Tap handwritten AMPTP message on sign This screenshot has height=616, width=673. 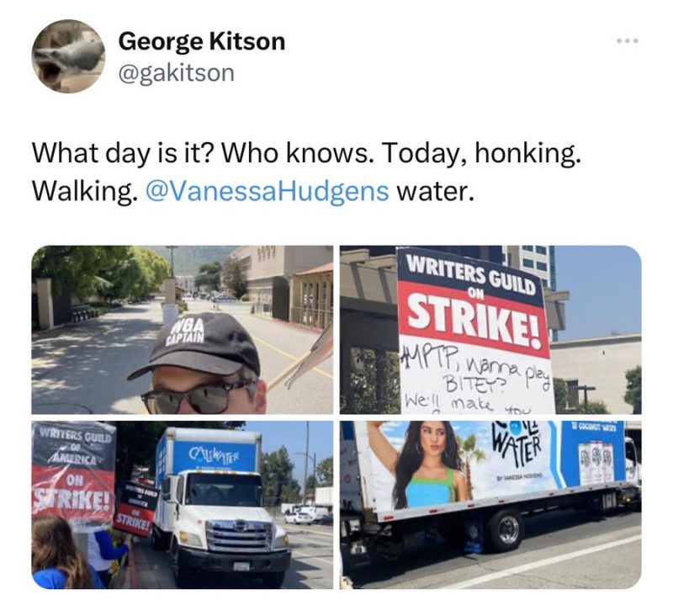[474, 380]
